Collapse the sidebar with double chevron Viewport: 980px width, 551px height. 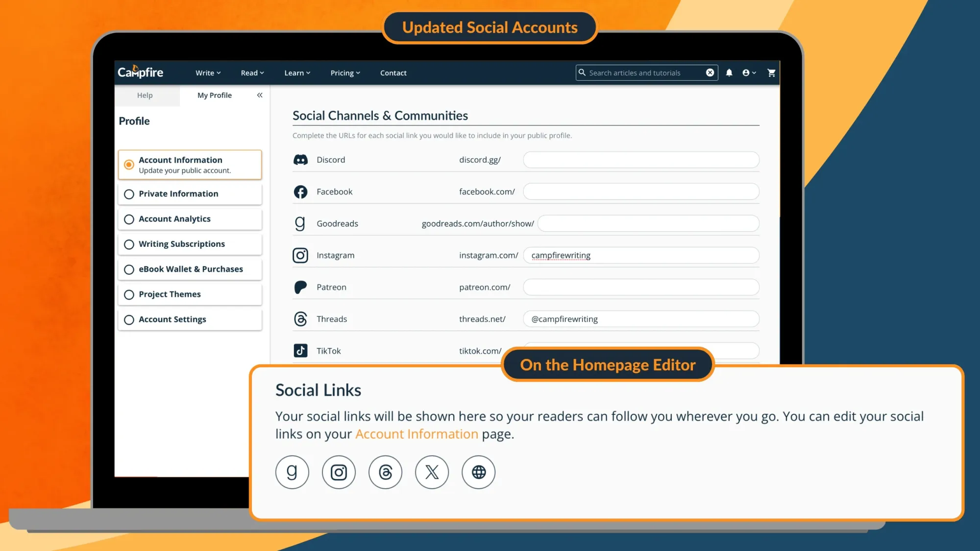[x=260, y=95]
